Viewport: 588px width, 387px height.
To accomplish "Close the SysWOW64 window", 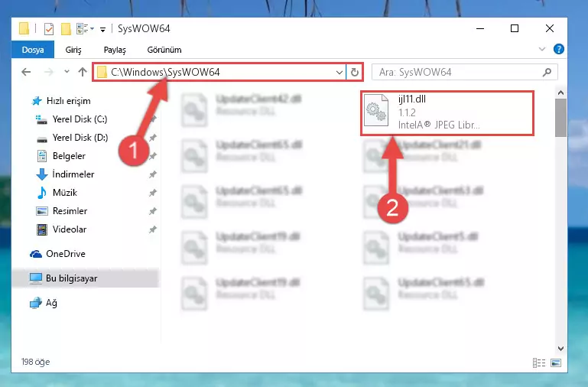I will (x=549, y=28).
